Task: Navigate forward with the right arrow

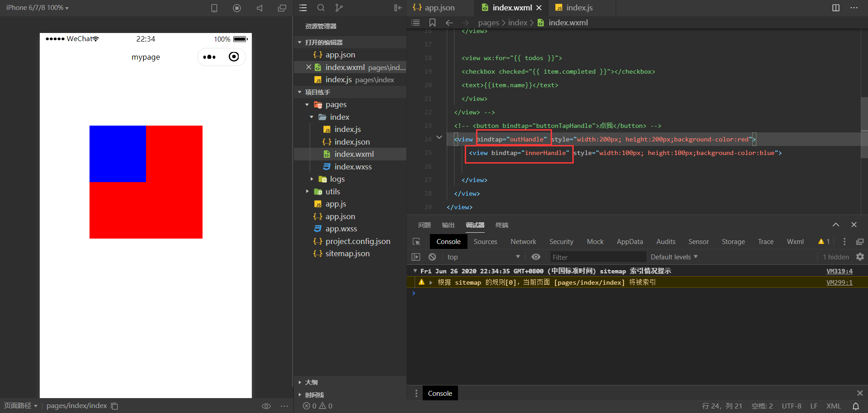Action: (x=465, y=23)
